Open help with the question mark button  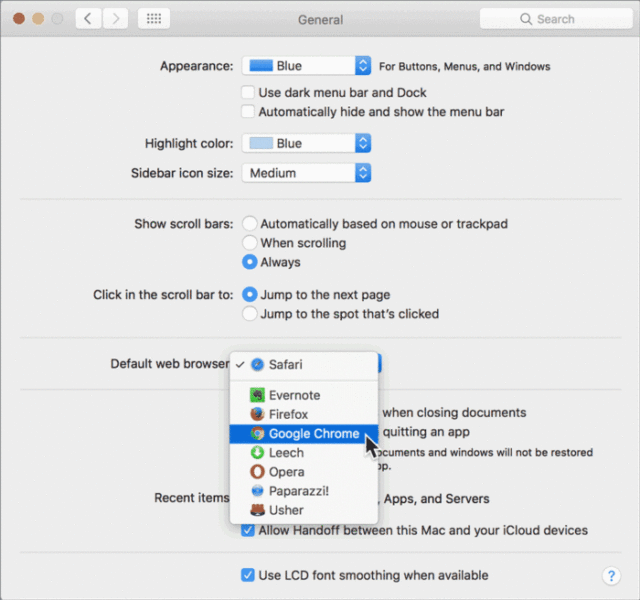[611, 576]
